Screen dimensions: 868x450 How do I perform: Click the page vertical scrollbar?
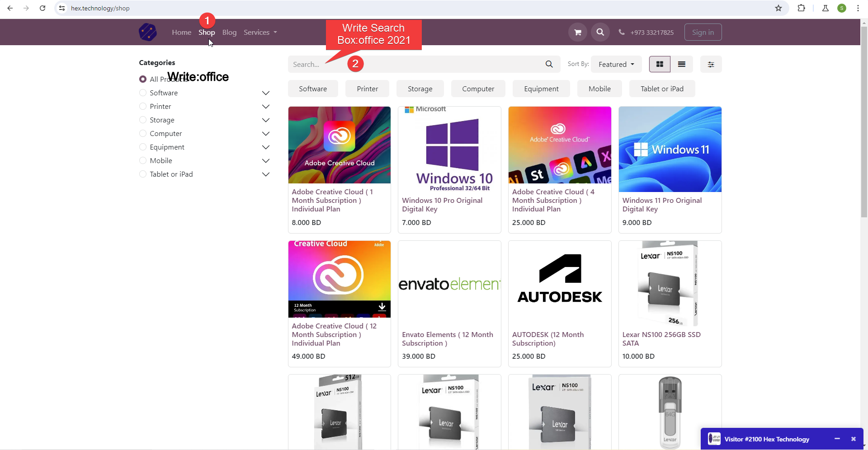(864, 122)
